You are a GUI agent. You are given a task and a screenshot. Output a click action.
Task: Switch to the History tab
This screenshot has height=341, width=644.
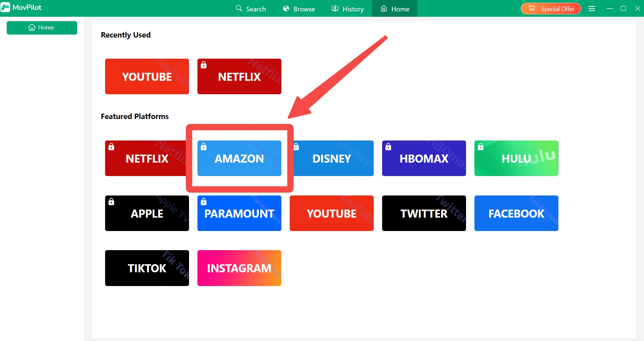coord(348,9)
